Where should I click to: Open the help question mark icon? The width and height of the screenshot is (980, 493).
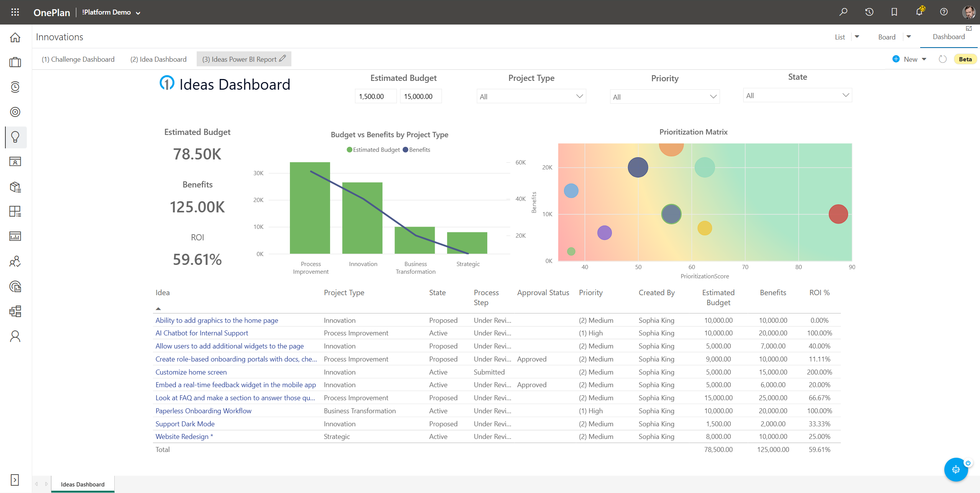click(944, 12)
